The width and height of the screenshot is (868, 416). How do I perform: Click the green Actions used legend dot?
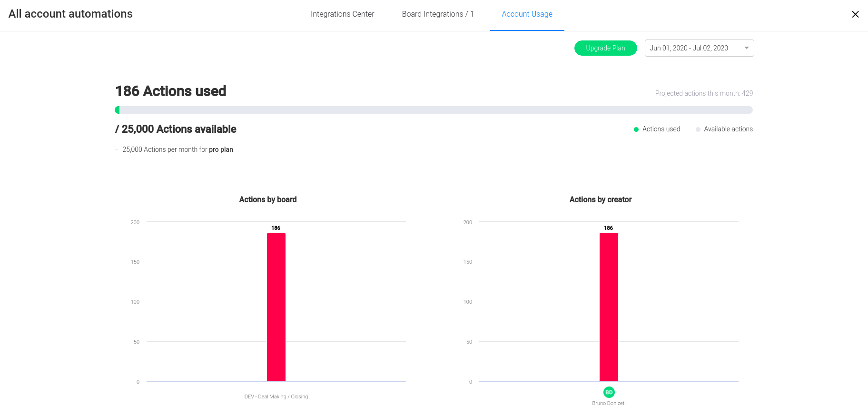click(x=636, y=129)
